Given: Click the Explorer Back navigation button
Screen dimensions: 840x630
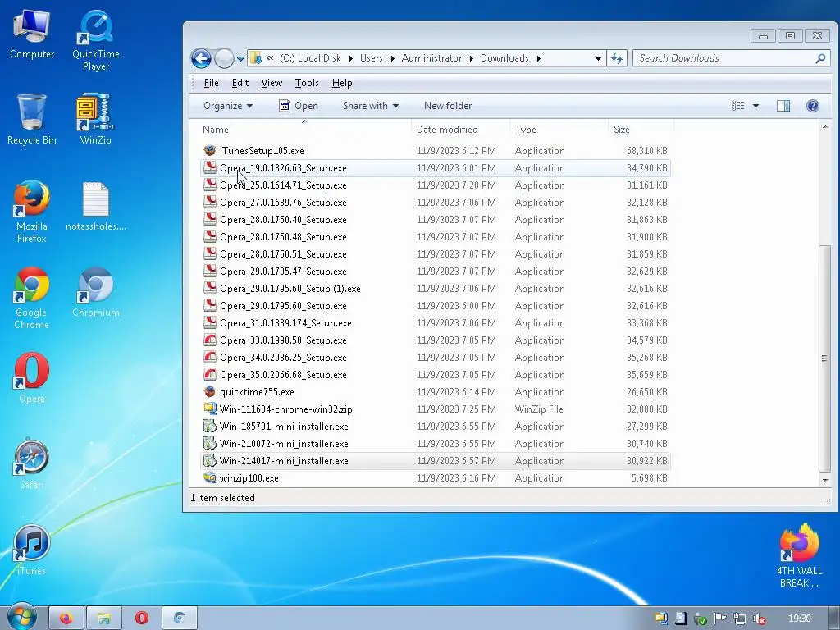Looking at the screenshot, I should 202,58.
